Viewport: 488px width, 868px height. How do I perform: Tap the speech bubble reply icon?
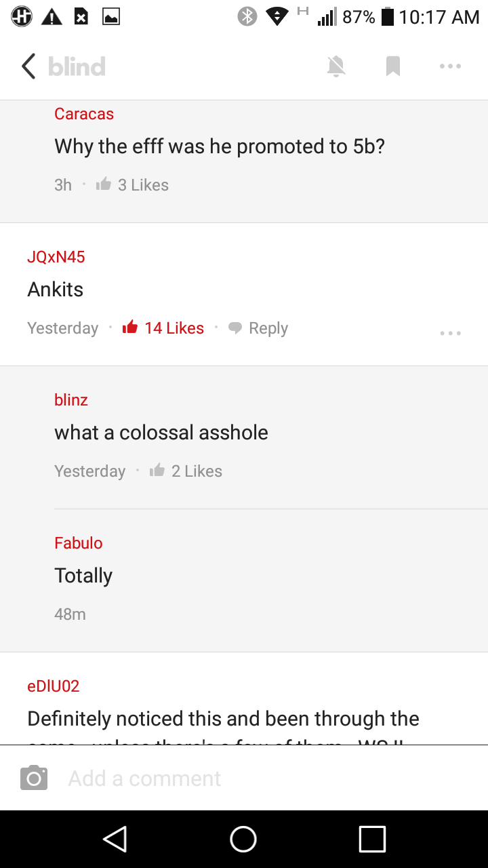point(235,328)
